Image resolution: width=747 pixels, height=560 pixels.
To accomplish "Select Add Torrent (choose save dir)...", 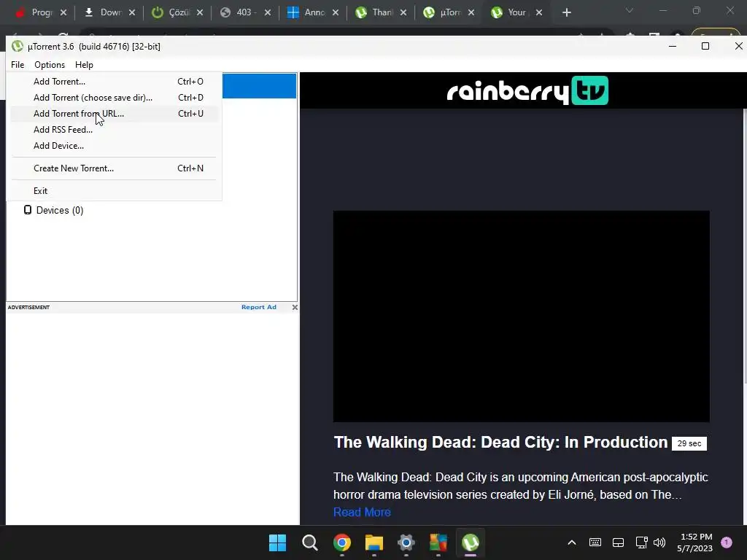I will click(x=115, y=98).
